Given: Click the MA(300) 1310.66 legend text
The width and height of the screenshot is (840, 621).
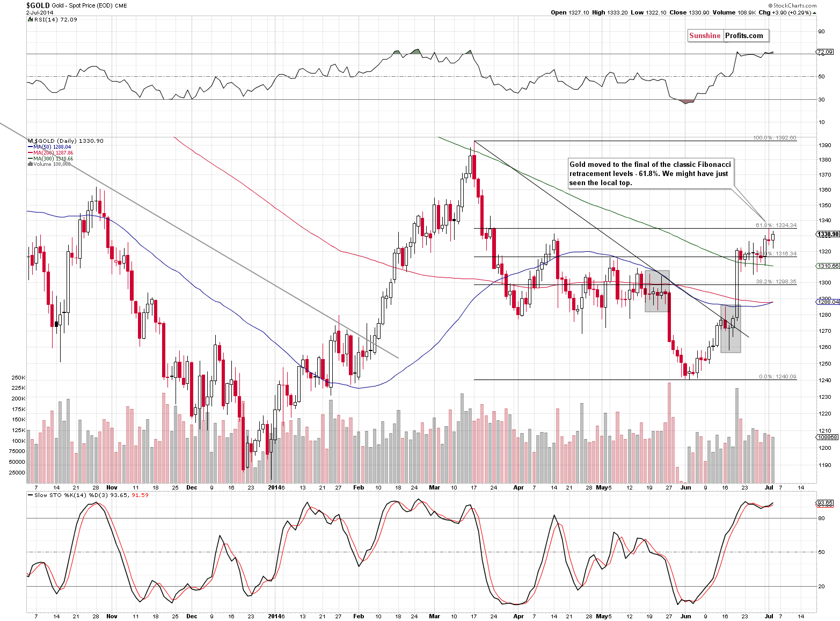Looking at the screenshot, I should 53,159.
